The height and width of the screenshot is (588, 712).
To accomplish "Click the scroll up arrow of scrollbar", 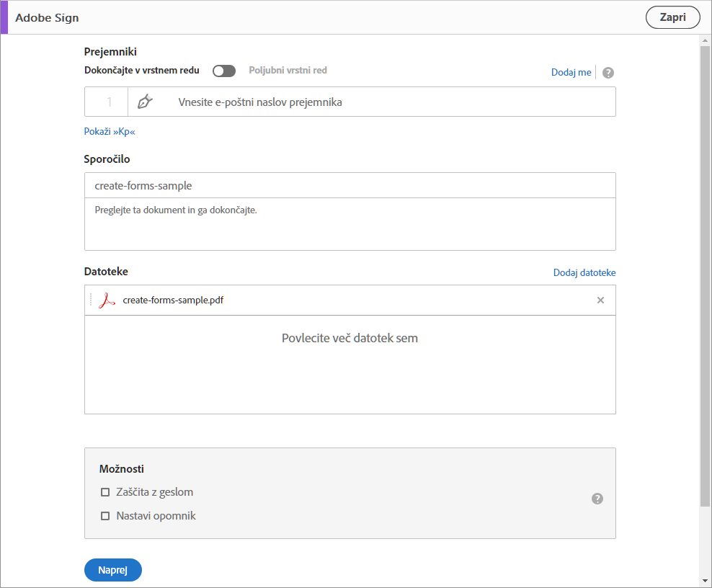I will point(705,40).
